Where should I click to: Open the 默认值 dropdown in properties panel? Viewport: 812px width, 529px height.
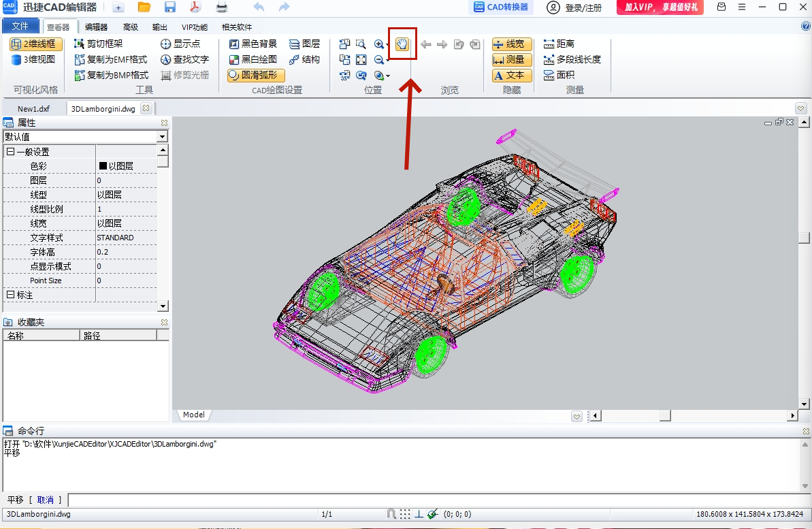pyautogui.click(x=163, y=137)
